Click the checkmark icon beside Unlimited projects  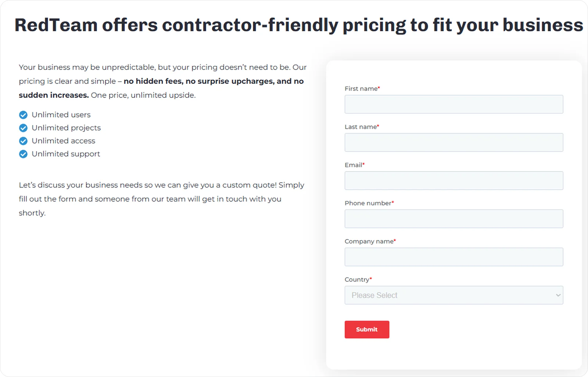coord(23,128)
